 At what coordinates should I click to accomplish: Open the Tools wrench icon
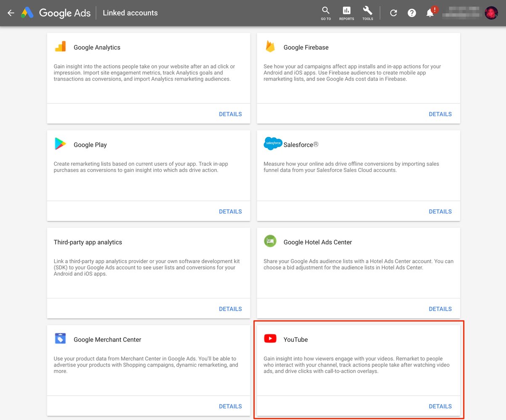coord(367,13)
